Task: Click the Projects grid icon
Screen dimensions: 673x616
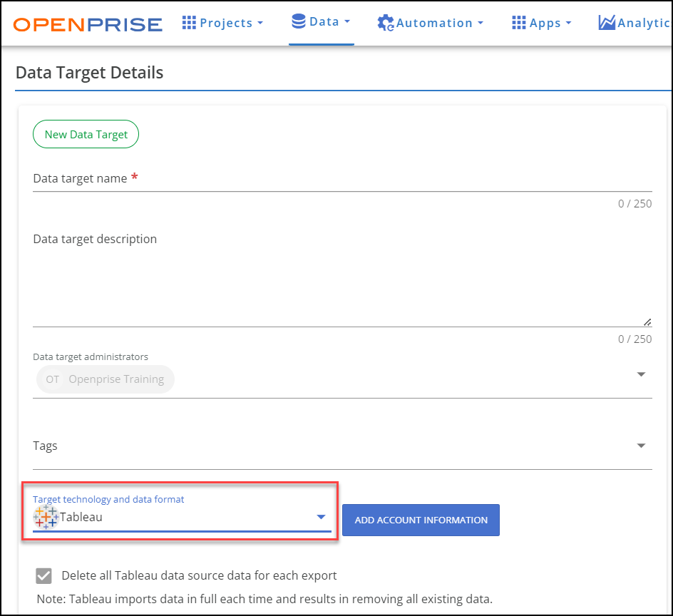Action: pos(189,23)
